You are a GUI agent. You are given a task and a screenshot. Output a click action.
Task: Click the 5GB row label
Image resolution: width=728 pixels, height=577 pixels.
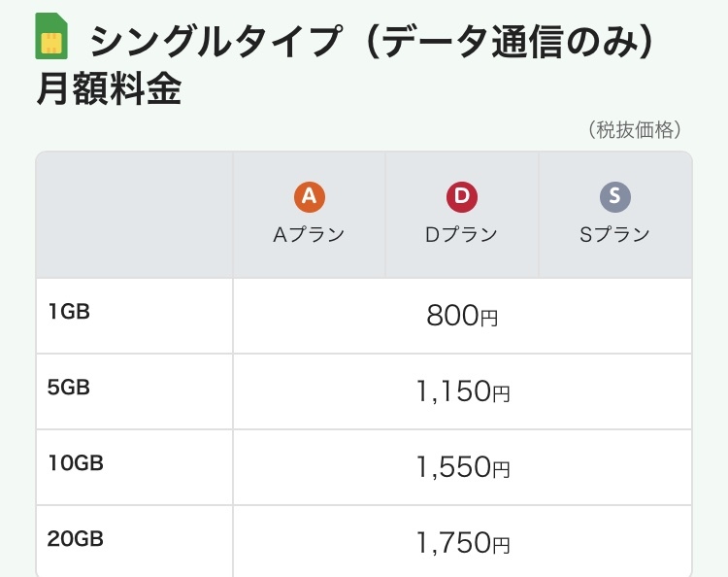69,387
